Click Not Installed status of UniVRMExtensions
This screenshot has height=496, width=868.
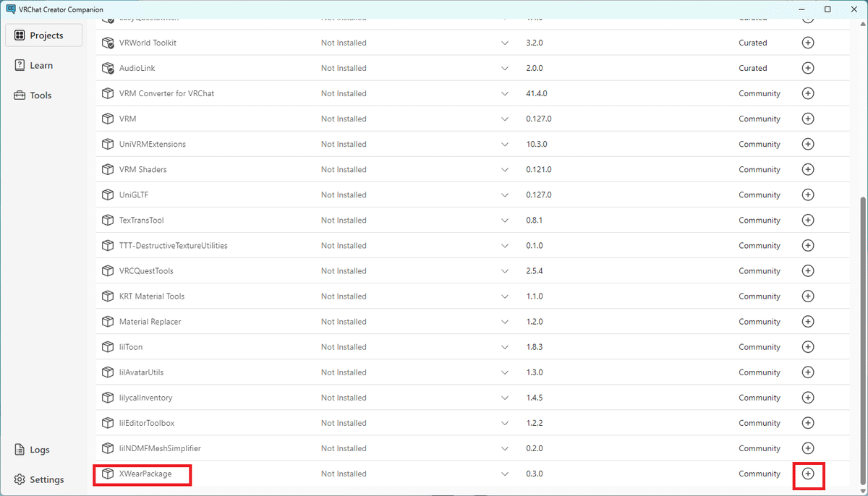[x=344, y=144]
